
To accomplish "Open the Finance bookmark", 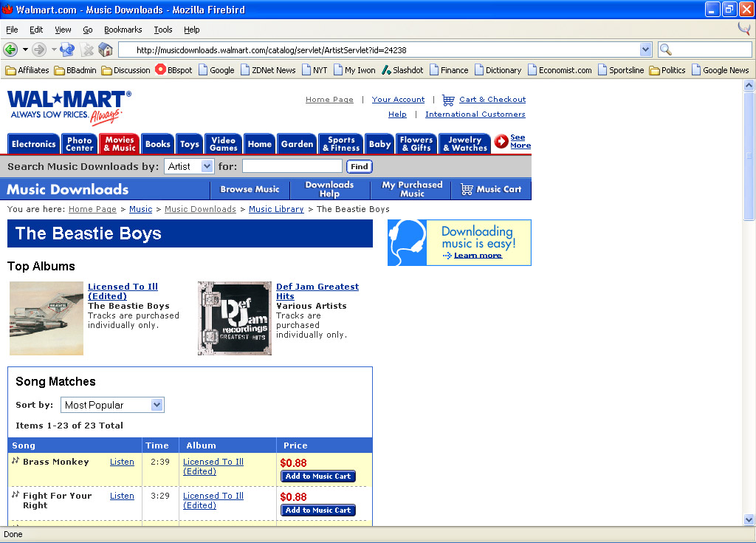I will click(x=449, y=70).
